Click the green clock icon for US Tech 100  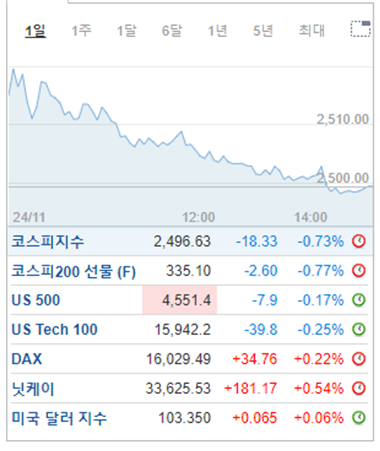pos(359,329)
